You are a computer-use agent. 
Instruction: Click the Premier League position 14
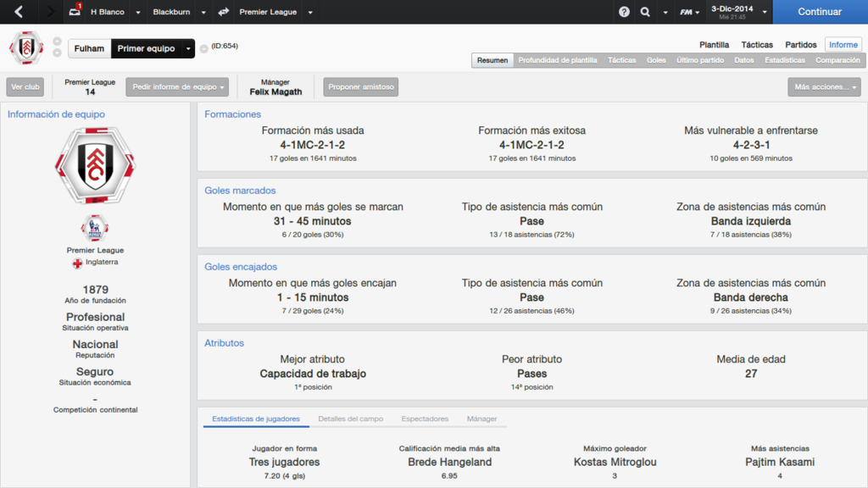click(90, 91)
